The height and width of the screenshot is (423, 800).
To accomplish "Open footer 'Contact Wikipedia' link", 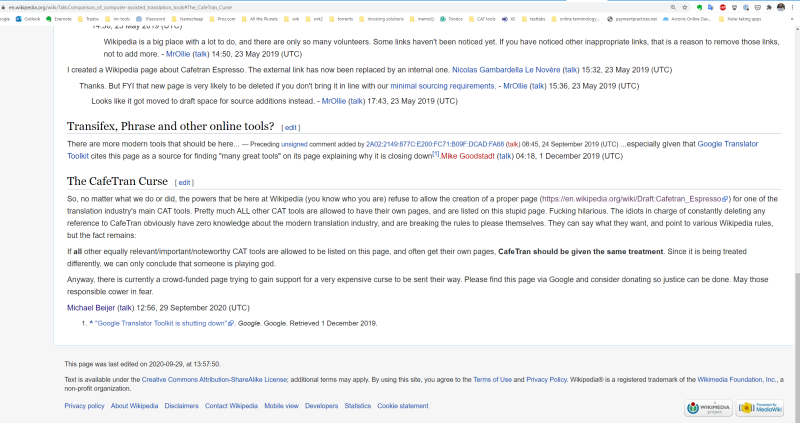I will click(231, 406).
